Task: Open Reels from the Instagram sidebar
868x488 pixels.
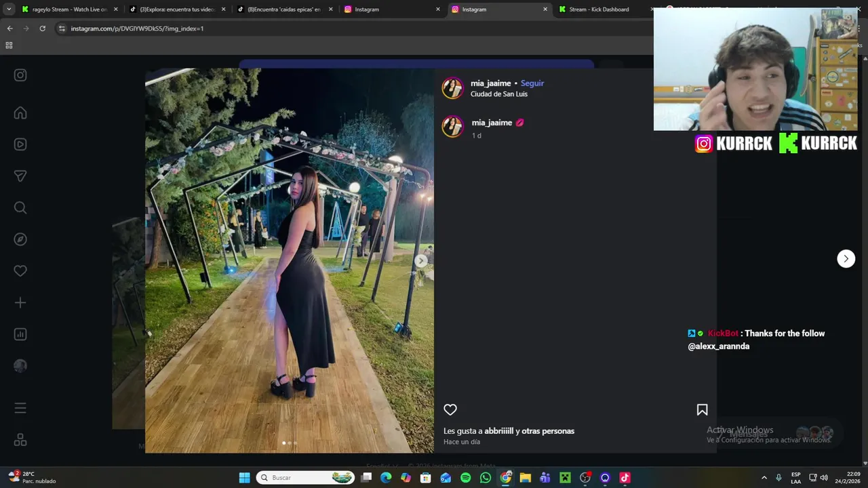Action: click(20, 144)
